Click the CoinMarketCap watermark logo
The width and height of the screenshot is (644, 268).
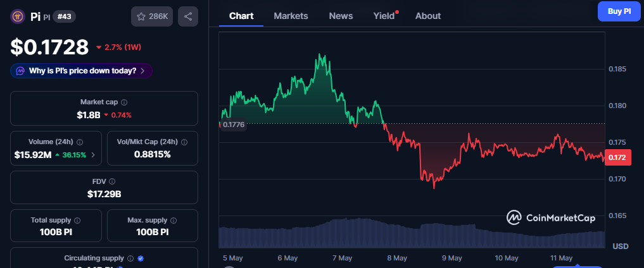551,218
